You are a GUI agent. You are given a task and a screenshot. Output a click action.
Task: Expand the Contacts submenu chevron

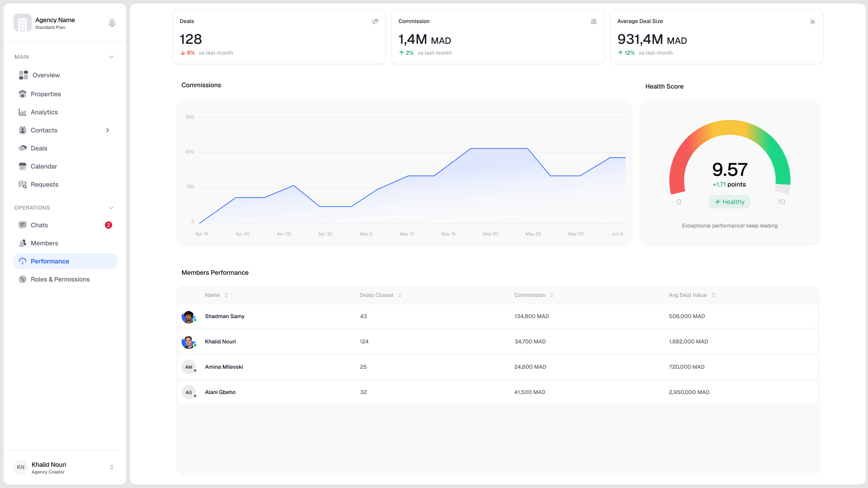pos(108,130)
